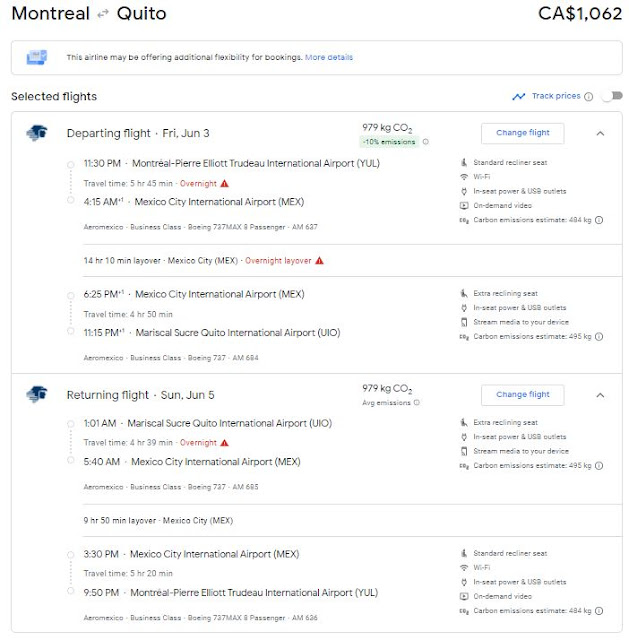Image resolution: width=629 pixels, height=640 pixels.
Task: Collapse the departing flight details
Action: [x=600, y=133]
